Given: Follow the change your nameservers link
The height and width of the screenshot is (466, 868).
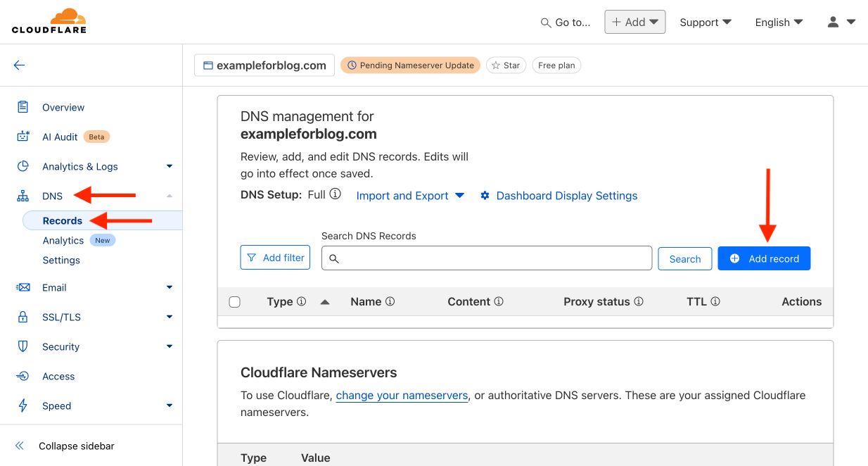Looking at the screenshot, I should click(402, 395).
